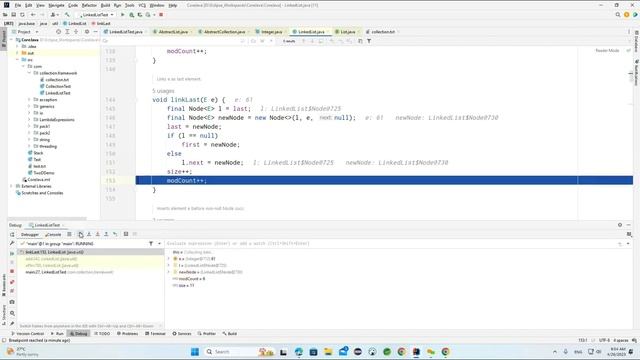The width and height of the screenshot is (640, 360).
Task: Open the LinkedListTest run configuration dropdown
Action: (96, 15)
